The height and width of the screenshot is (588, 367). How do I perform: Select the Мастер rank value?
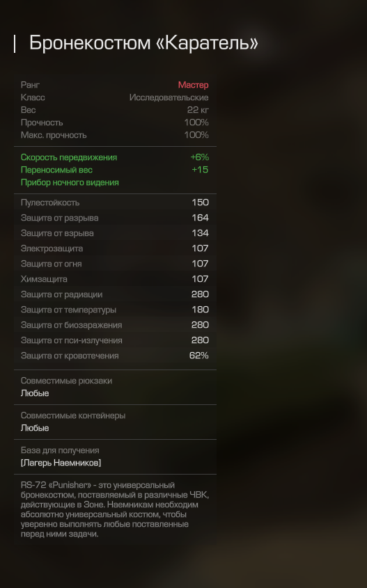(x=194, y=85)
